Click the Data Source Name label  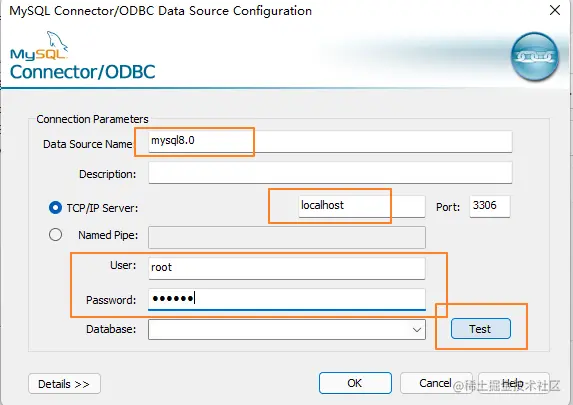coord(88,144)
